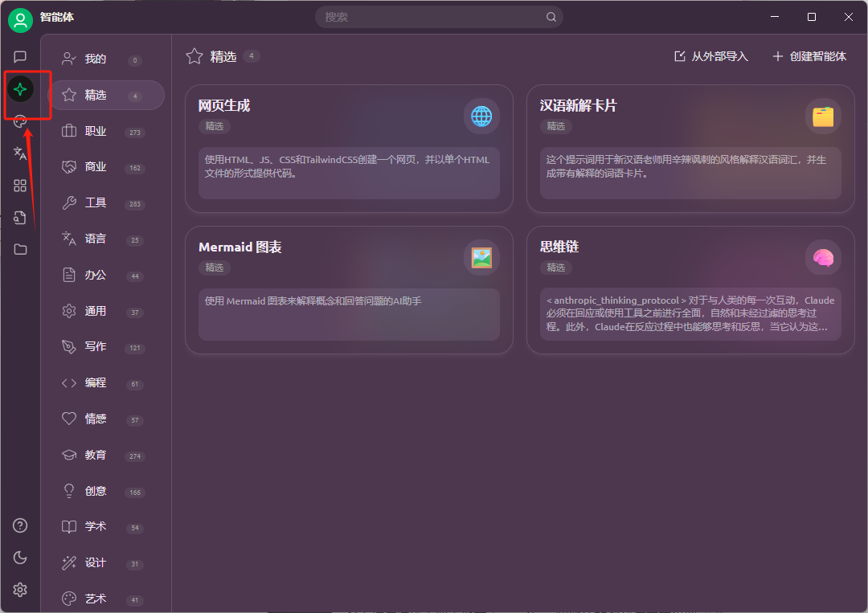Click the picture icon on Mermaid 图表 card
Image resolution: width=868 pixels, height=613 pixels.
(481, 258)
